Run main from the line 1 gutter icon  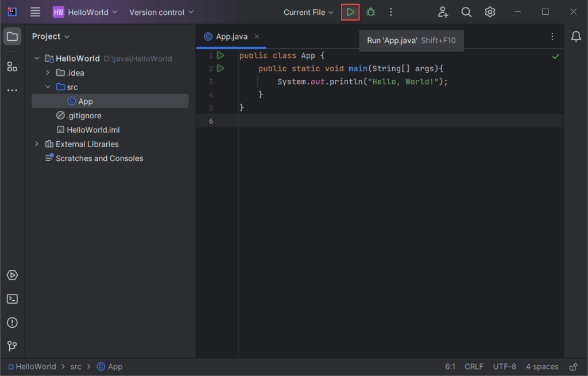pos(221,55)
